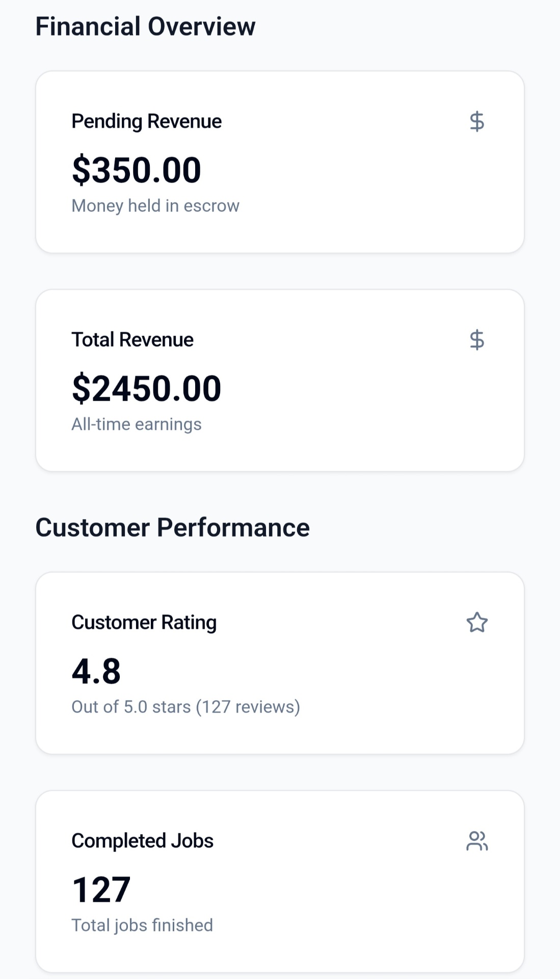560x979 pixels.
Task: Click the people icon on Completed Jobs card
Action: (x=477, y=841)
